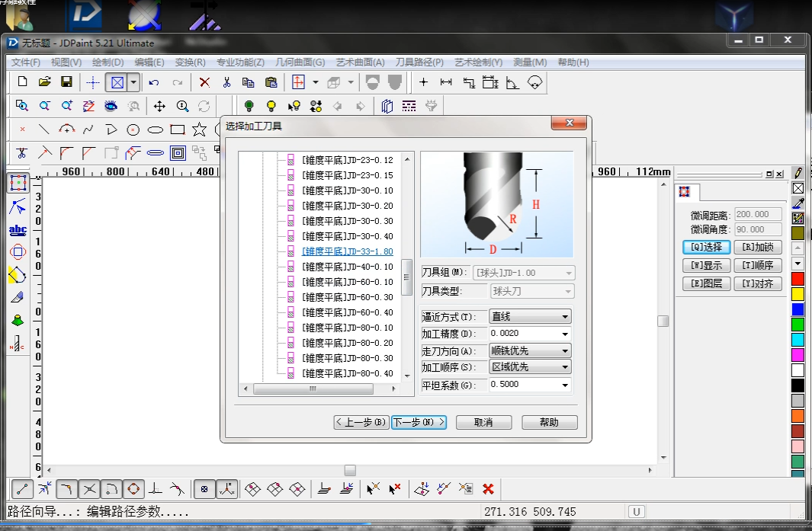Select the star shape drawing tool
Screen dimensions: 812x531
click(x=200, y=130)
